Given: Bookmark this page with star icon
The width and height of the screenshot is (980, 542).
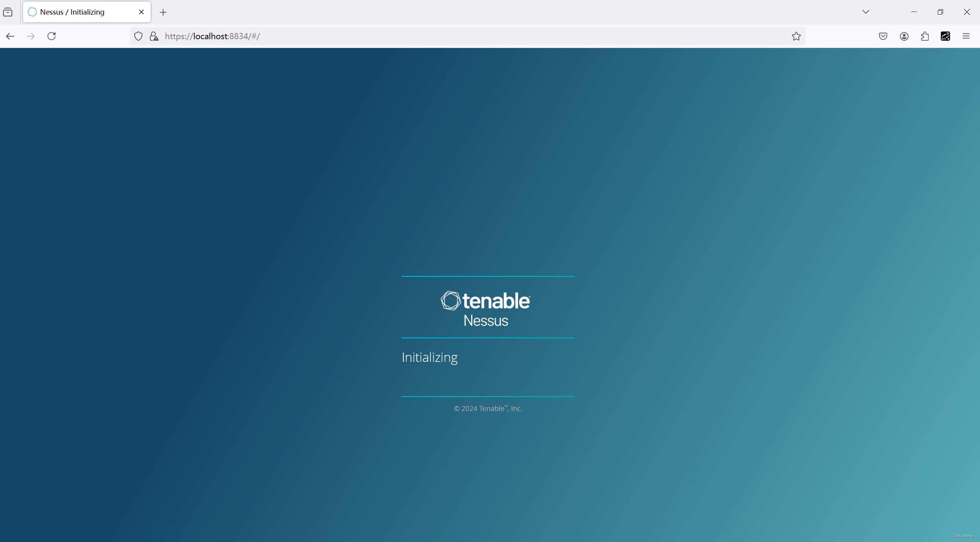Looking at the screenshot, I should click(x=796, y=36).
